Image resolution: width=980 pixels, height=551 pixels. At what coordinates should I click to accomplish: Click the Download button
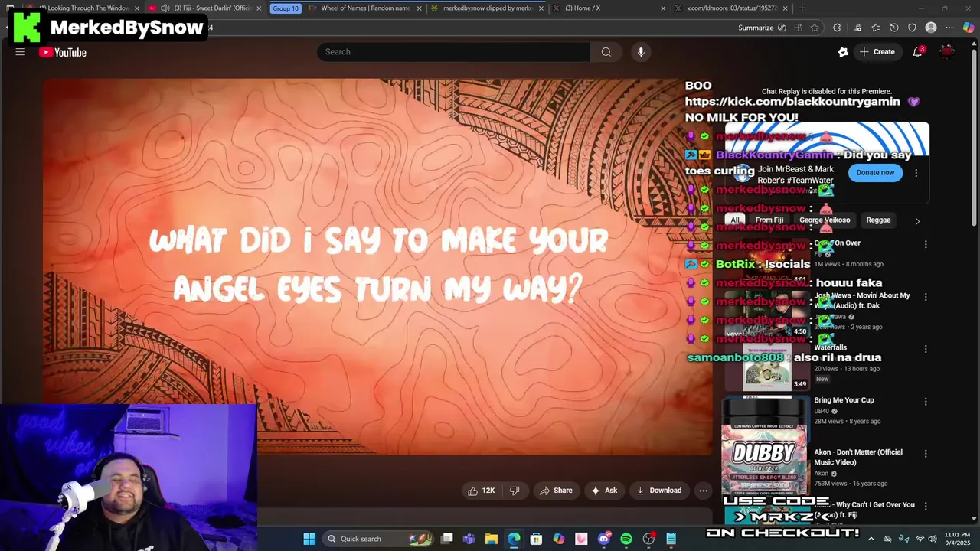click(658, 491)
